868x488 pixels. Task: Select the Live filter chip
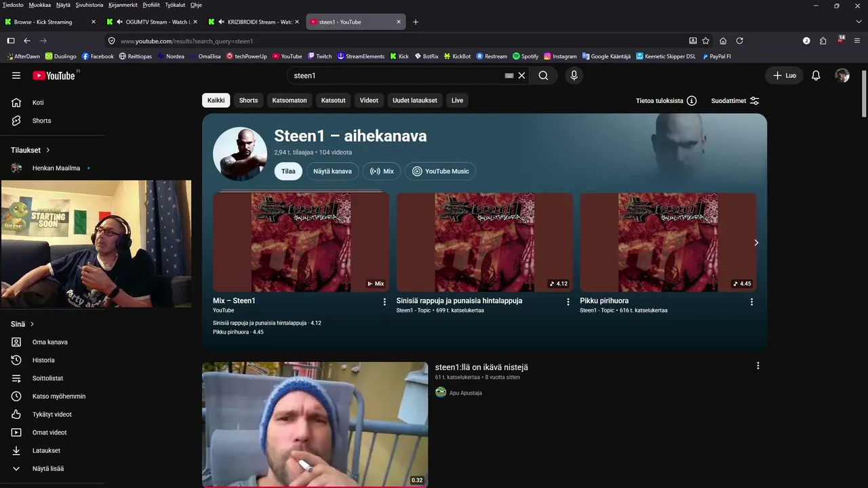coord(457,100)
